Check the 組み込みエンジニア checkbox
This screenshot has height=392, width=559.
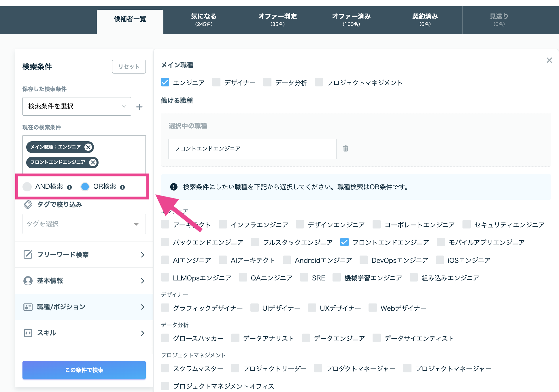click(414, 278)
